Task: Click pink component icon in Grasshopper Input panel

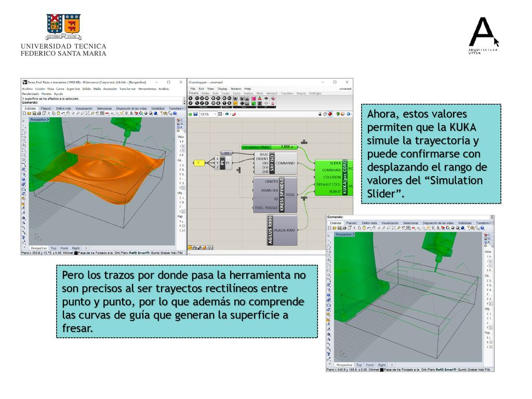Action: point(254,98)
